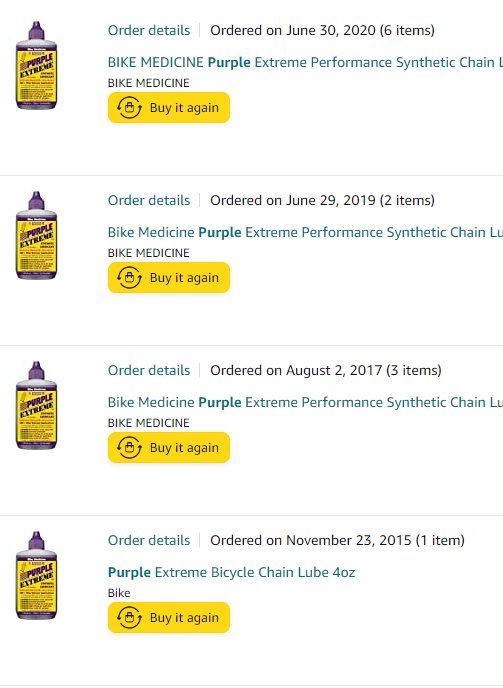Viewport: 503px width, 688px height.
Task: Click the reorder icon in the June 29, 2019 Buy it again button
Action: 129,277
